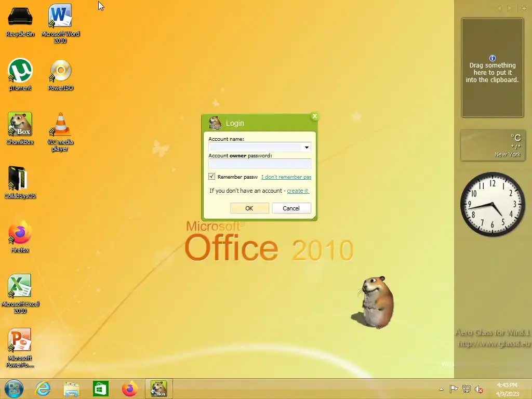Open the network tray icon
The width and height of the screenshot is (532, 399).
point(467,389)
